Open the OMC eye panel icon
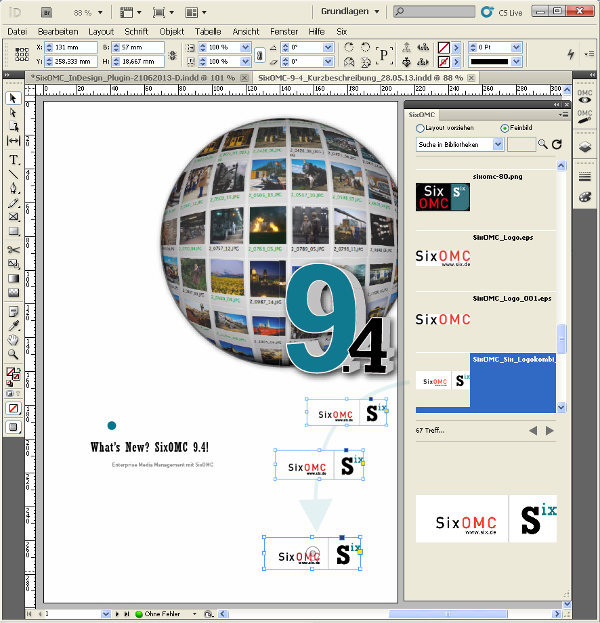The image size is (600, 623). [x=585, y=96]
